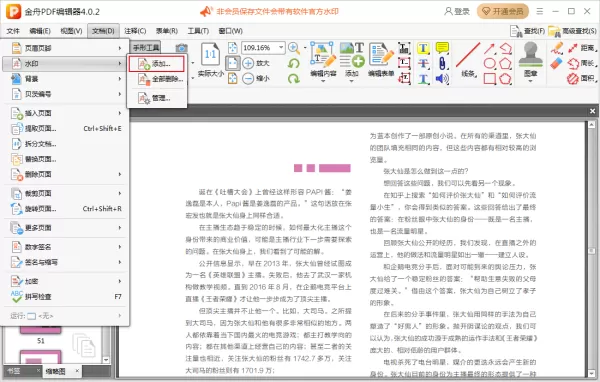
Task: Expand the 页眉页脚 submenu arrow
Action: click(x=120, y=48)
